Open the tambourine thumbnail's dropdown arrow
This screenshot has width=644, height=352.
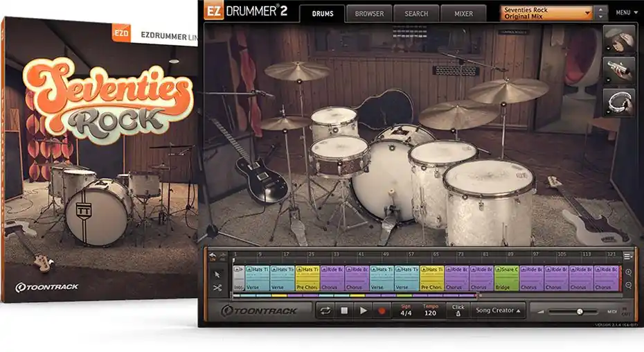click(608, 112)
